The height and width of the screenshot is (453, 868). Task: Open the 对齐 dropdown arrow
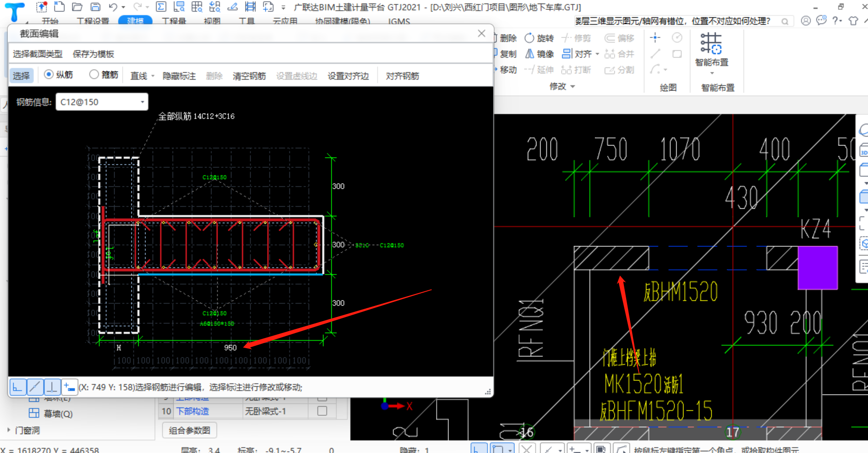click(x=597, y=54)
